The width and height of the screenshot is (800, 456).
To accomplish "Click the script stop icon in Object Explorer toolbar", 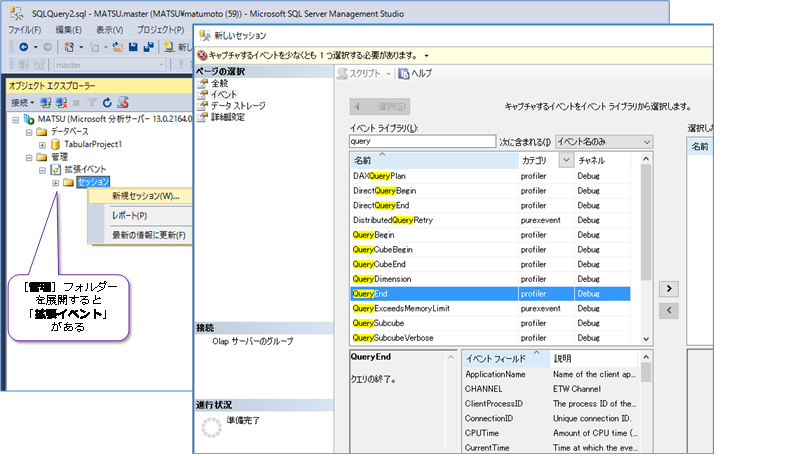I will point(123,103).
